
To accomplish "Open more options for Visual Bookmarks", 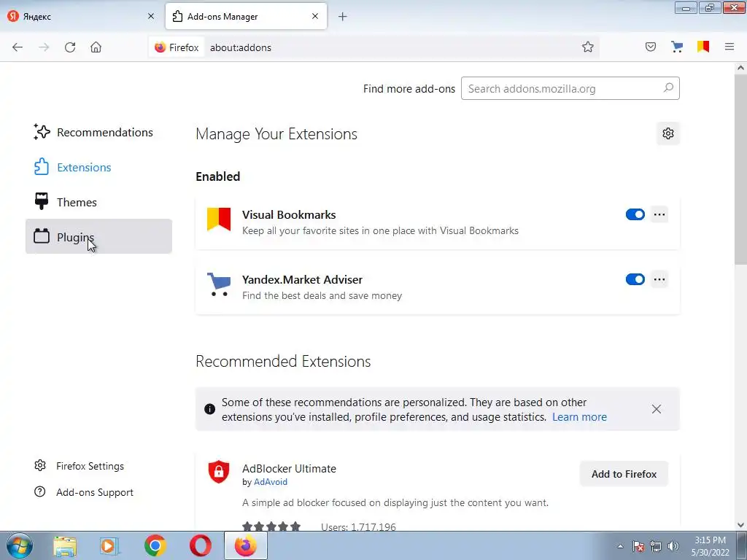I will 659,214.
